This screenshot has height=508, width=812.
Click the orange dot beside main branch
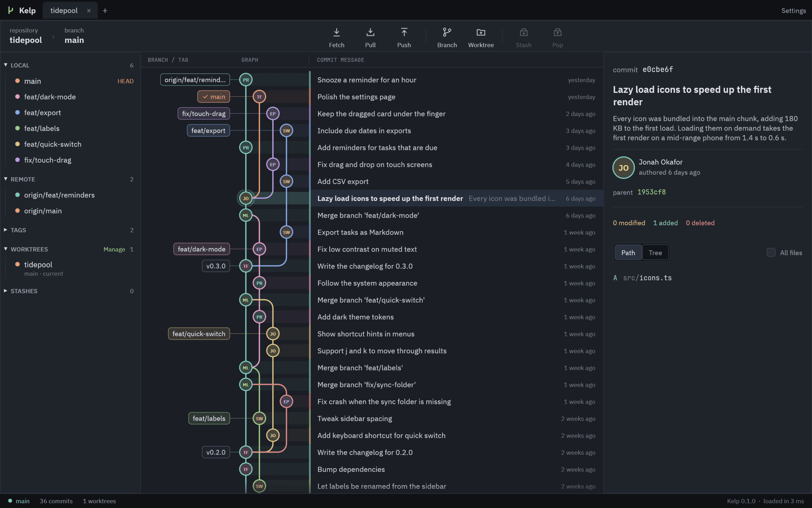17,81
